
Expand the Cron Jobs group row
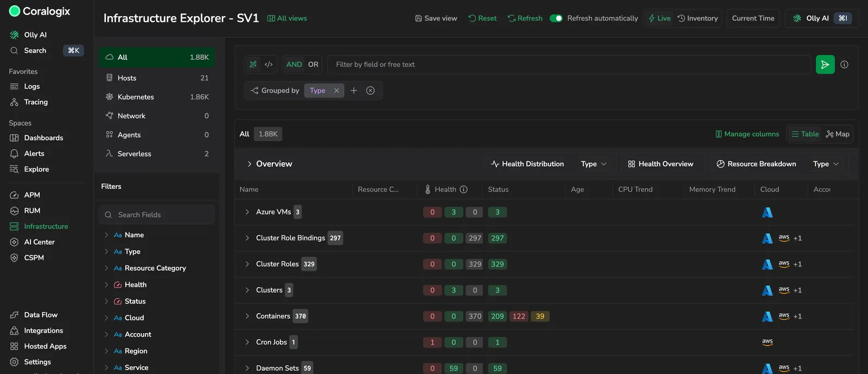pyautogui.click(x=247, y=343)
